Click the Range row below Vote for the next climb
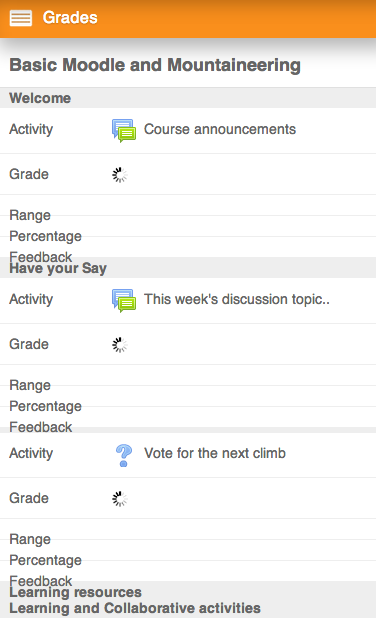 coord(188,539)
